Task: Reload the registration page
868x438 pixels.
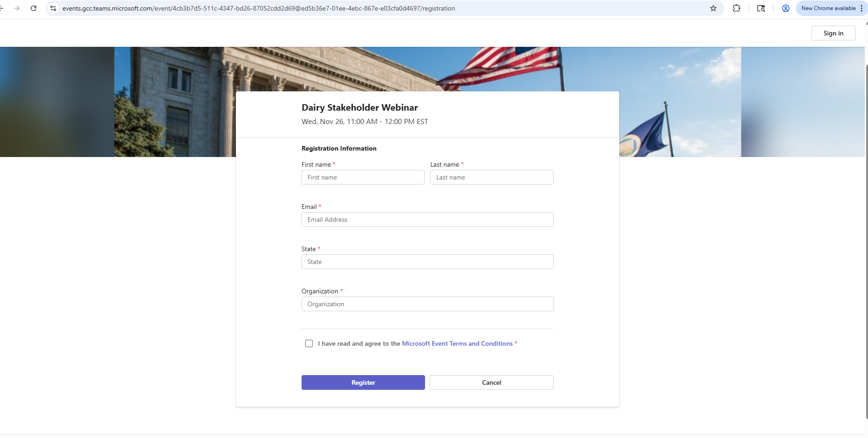Action: 34,8
